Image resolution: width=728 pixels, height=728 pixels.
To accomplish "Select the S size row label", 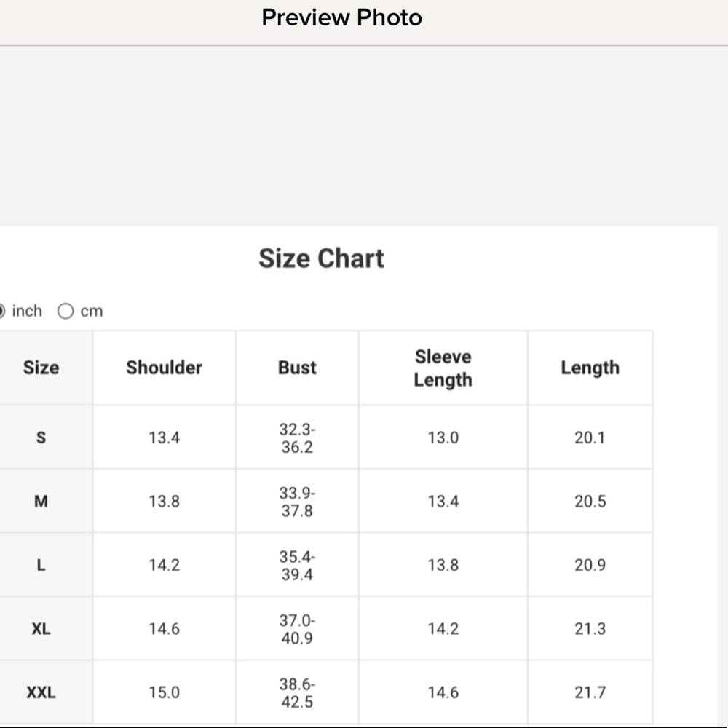I will [41, 438].
